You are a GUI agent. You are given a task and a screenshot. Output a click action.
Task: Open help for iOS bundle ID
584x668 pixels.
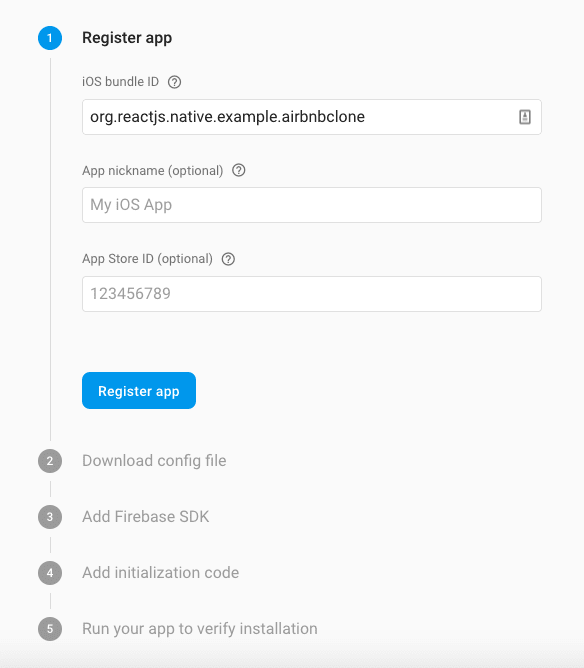click(174, 82)
